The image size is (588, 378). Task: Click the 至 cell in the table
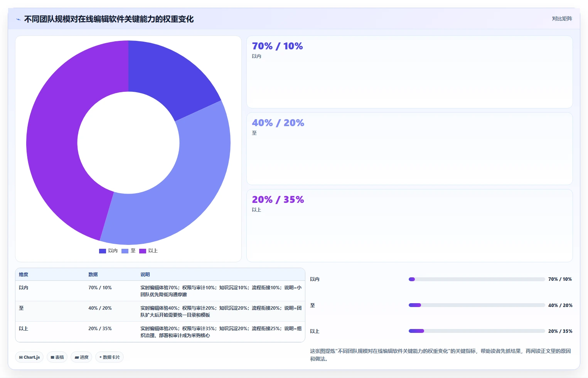point(21,308)
